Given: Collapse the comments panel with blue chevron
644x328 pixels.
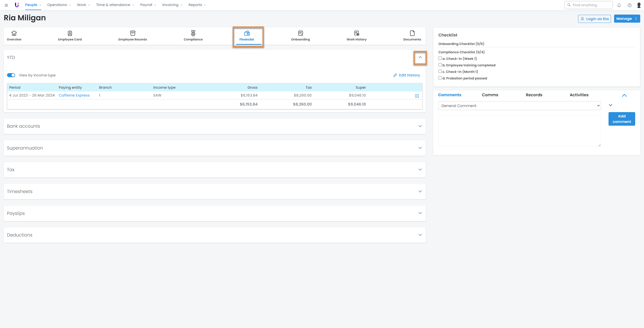Looking at the screenshot, I should (x=624, y=96).
